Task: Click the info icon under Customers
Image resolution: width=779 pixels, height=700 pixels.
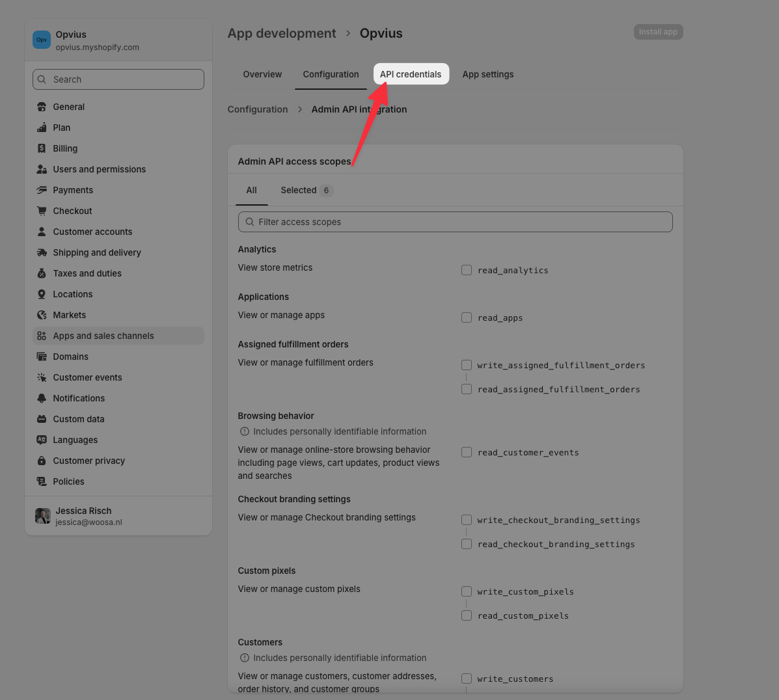Action: tap(245, 658)
